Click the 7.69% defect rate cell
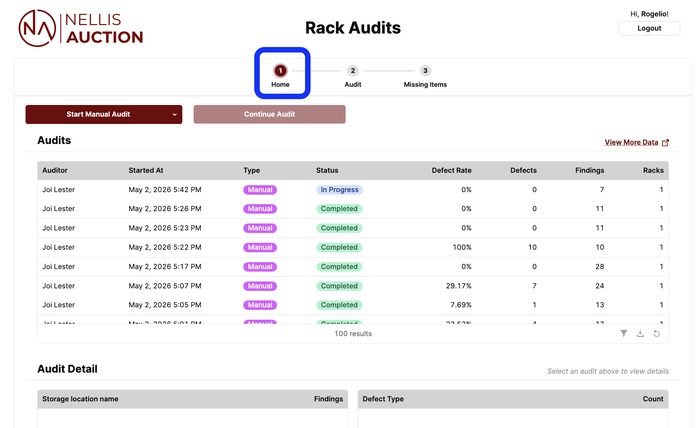Screen dimensions: 700x428 pyautogui.click(x=460, y=305)
